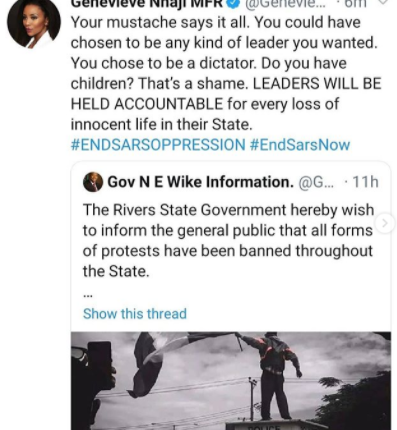
Task: Open the #ENDSARSOPPRESSION hashtag
Action: click(158, 145)
